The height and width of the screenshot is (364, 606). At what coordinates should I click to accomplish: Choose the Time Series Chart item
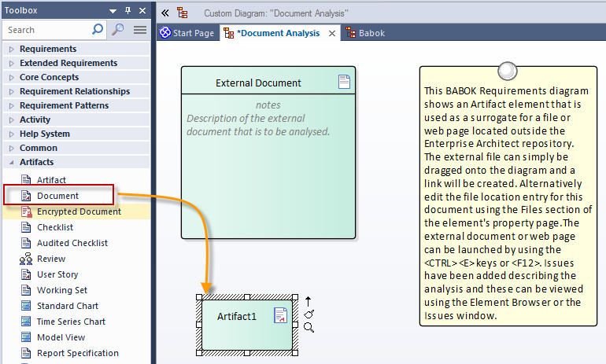[71, 322]
